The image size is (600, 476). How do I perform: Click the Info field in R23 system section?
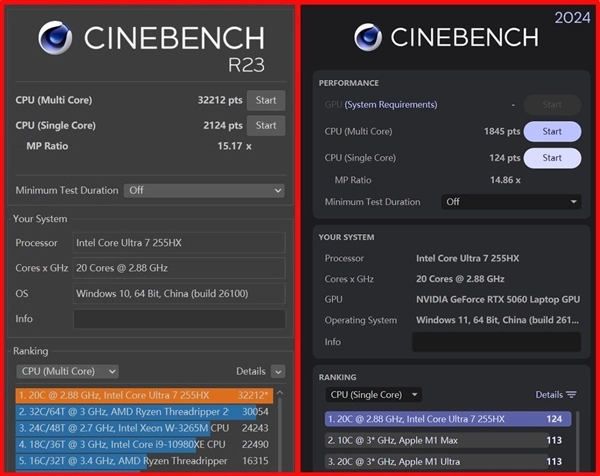[x=179, y=319]
